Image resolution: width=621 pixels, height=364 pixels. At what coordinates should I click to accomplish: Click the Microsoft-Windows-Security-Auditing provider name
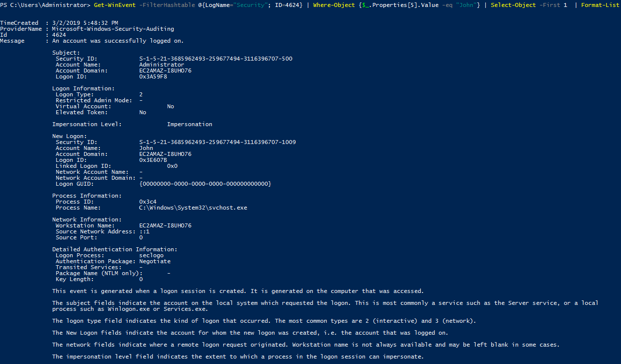[x=113, y=29]
